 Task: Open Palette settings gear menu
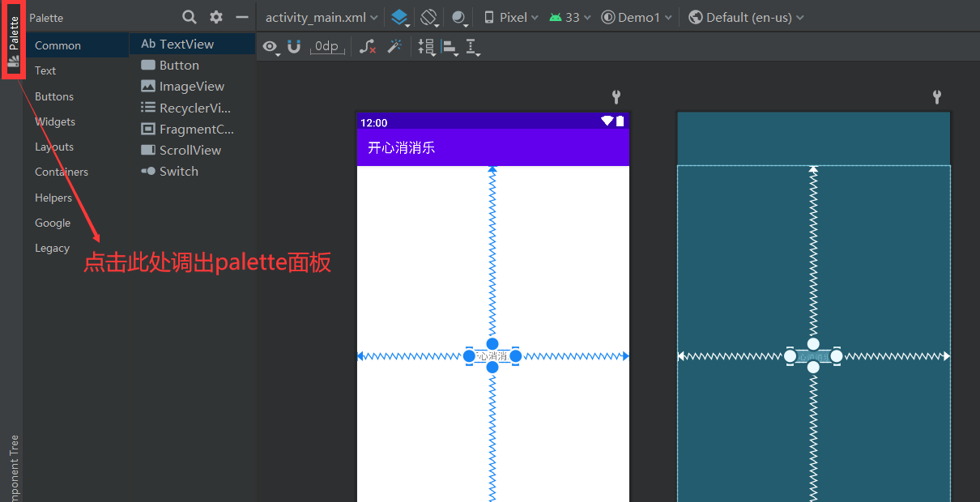click(216, 17)
